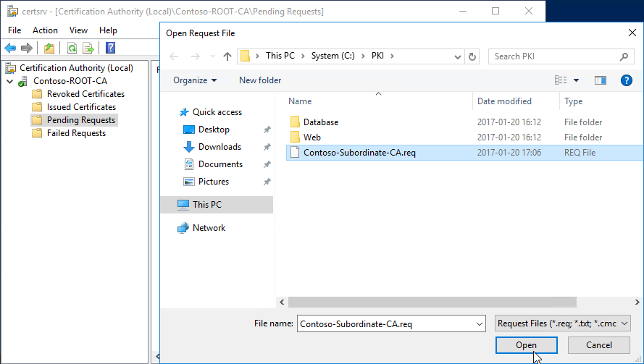This screenshot has height=364, width=644.
Task: Open the Request Files type filter dropdown
Action: 563,323
